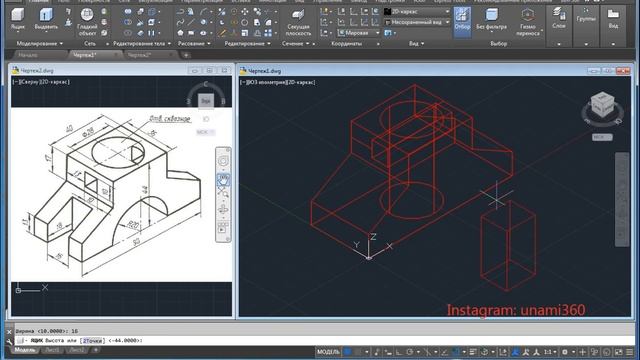Screen dimensions: 640x360
Task: Open status bar customization menu icon
Action: 630,352
